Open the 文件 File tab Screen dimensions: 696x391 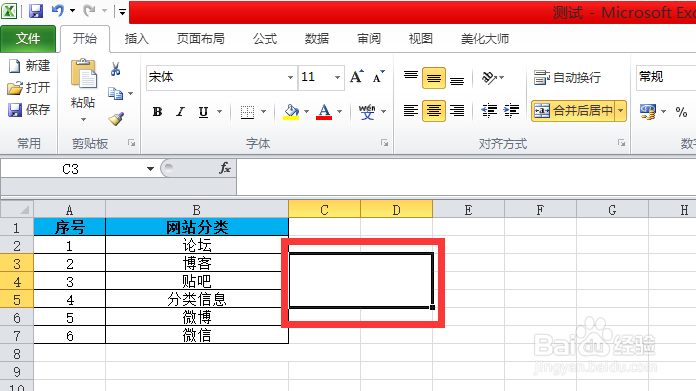(x=28, y=39)
